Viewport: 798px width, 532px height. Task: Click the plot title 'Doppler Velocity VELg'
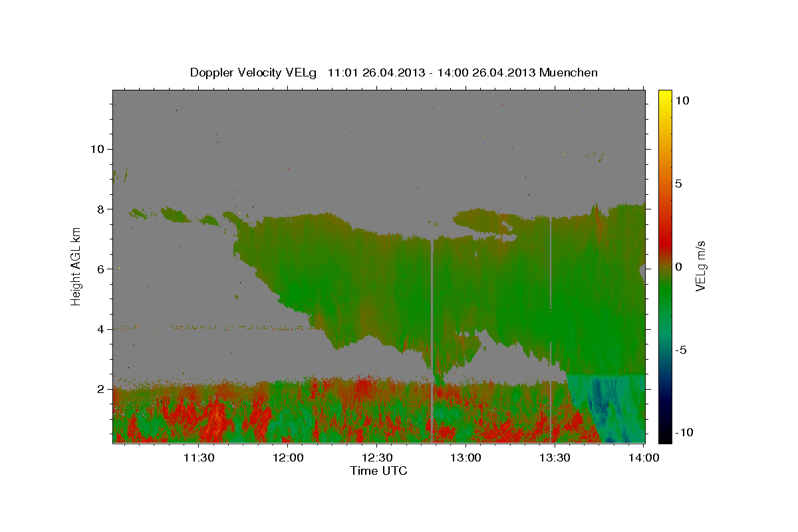tap(254, 72)
